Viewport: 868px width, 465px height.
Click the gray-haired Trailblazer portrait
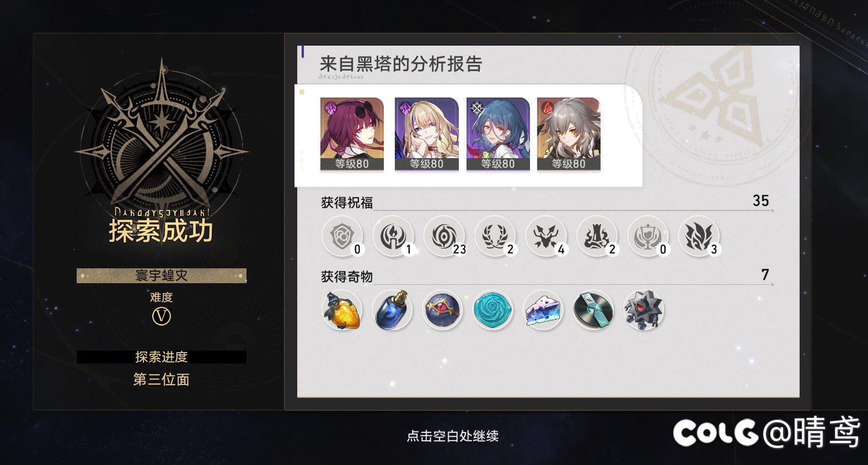pyautogui.click(x=569, y=134)
